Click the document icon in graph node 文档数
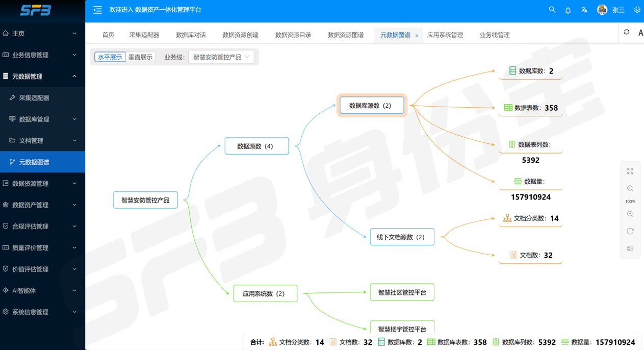Viewport: 644px width, 350px height. tap(513, 255)
